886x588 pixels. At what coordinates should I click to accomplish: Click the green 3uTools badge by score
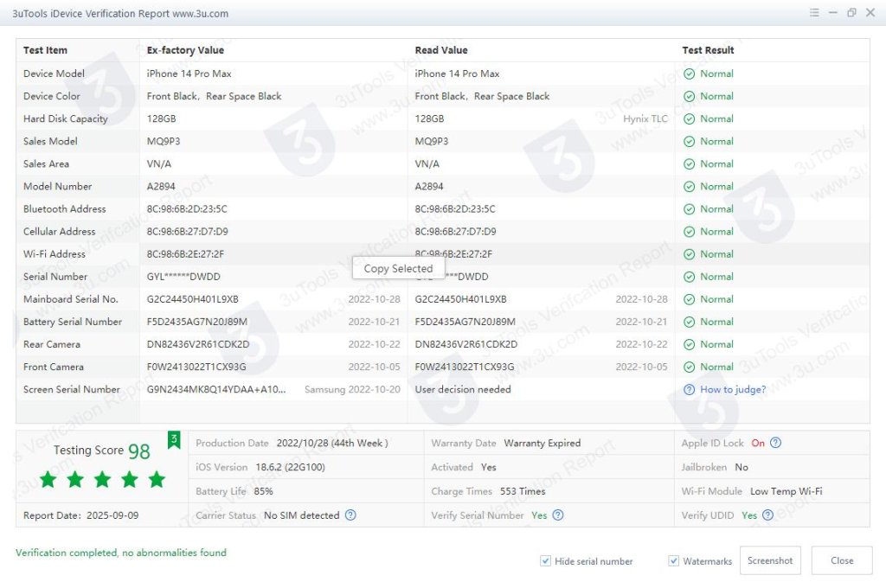[x=174, y=439]
